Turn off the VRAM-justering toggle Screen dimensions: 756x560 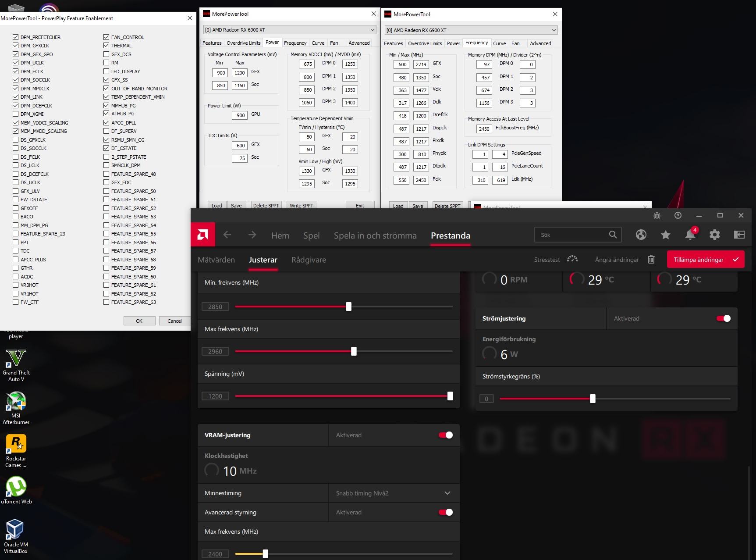point(446,435)
